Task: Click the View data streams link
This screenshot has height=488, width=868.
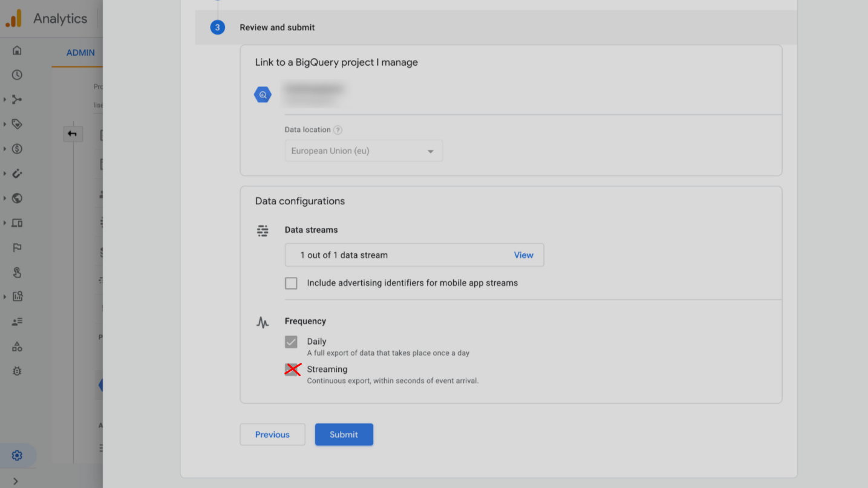Action: (523, 255)
